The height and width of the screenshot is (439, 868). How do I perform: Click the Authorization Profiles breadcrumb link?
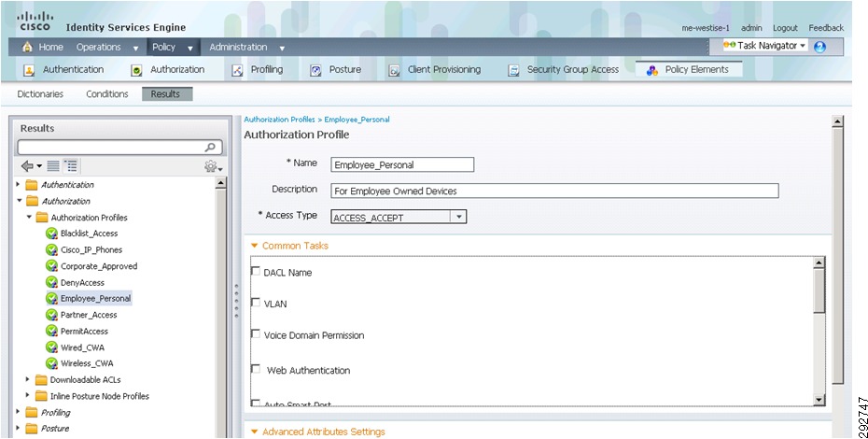(x=280, y=120)
